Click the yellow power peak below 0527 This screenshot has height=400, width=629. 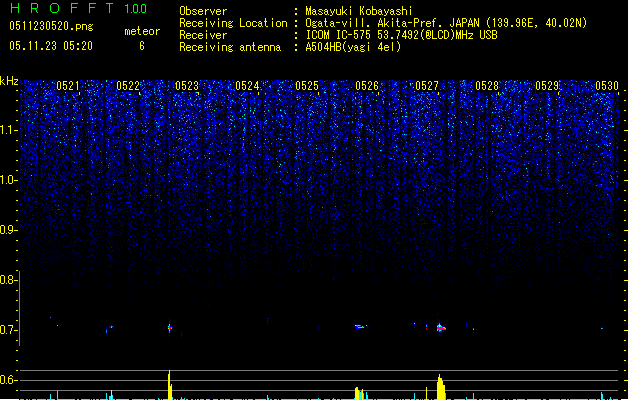(441, 387)
